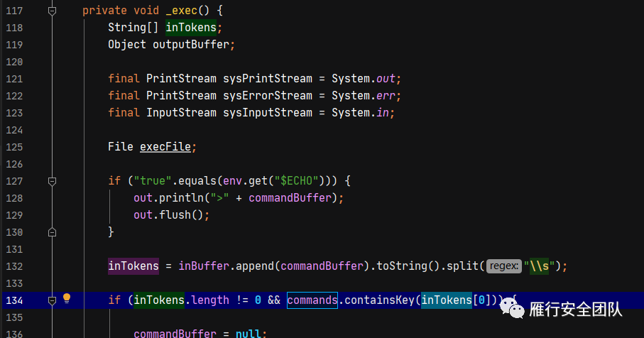
Task: Click the 'length' property on line 134
Action: 210,300
